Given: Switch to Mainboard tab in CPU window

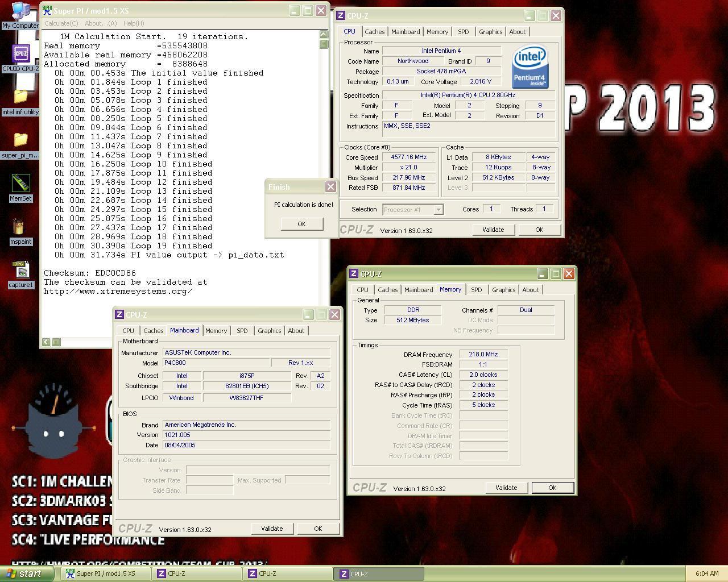Looking at the screenshot, I should [406, 32].
